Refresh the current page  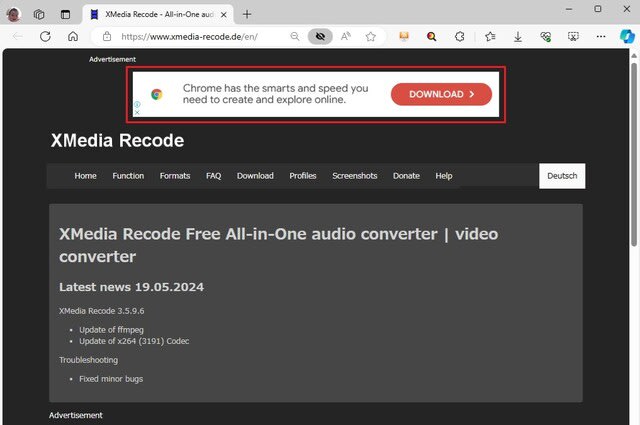click(x=45, y=37)
